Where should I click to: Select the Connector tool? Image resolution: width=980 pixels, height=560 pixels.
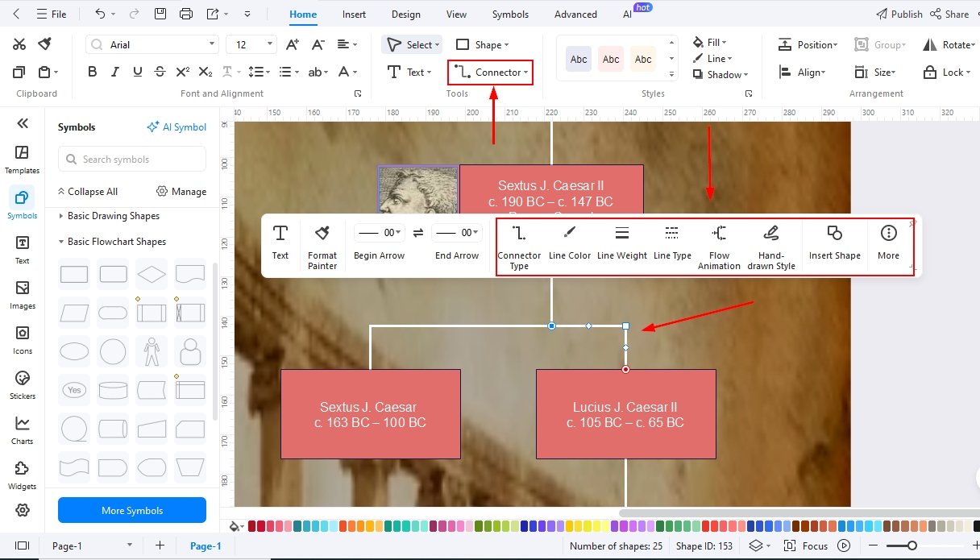490,72
